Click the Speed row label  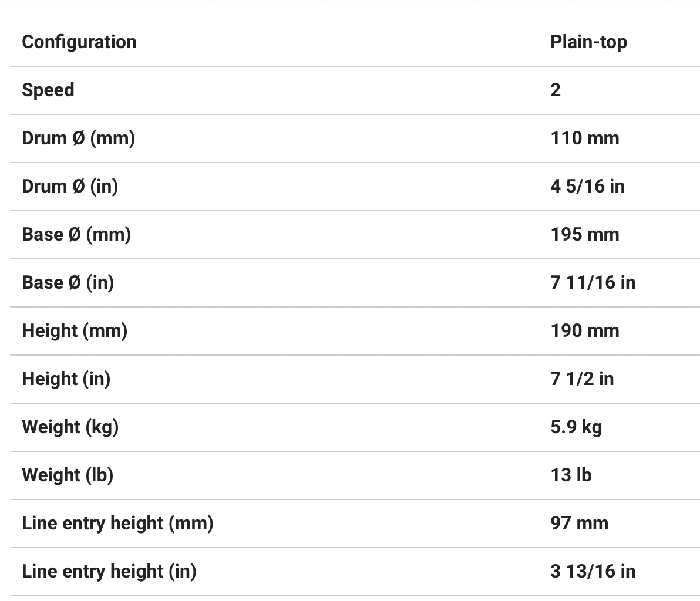coord(48,90)
